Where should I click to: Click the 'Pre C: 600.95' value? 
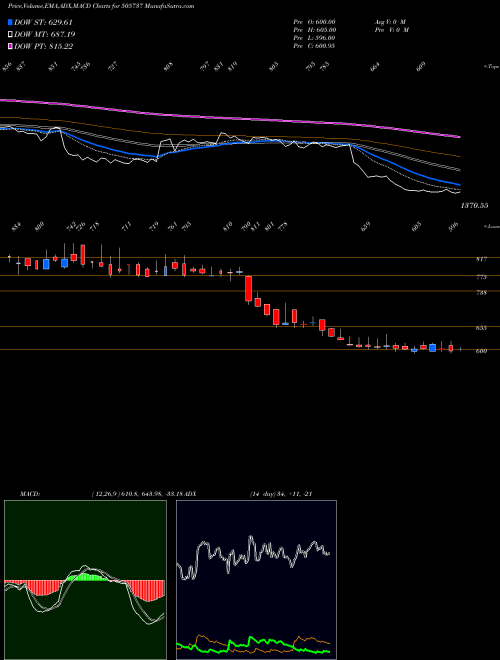pos(314,46)
